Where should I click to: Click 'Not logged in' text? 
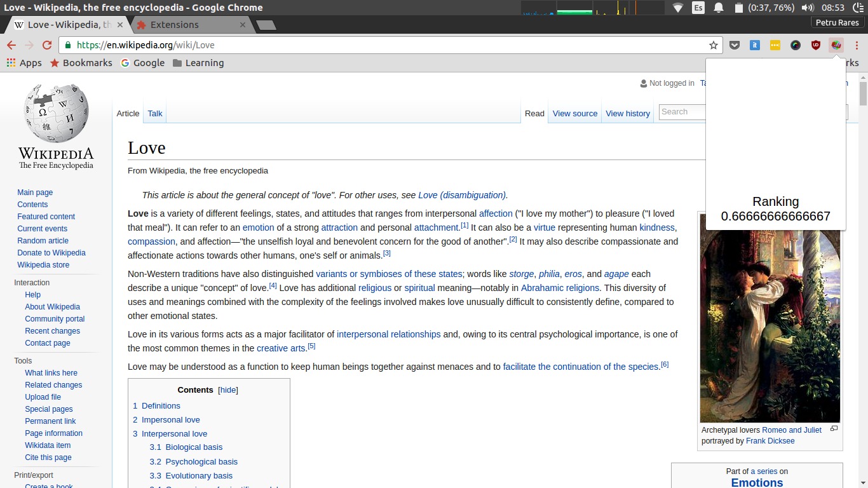(672, 83)
